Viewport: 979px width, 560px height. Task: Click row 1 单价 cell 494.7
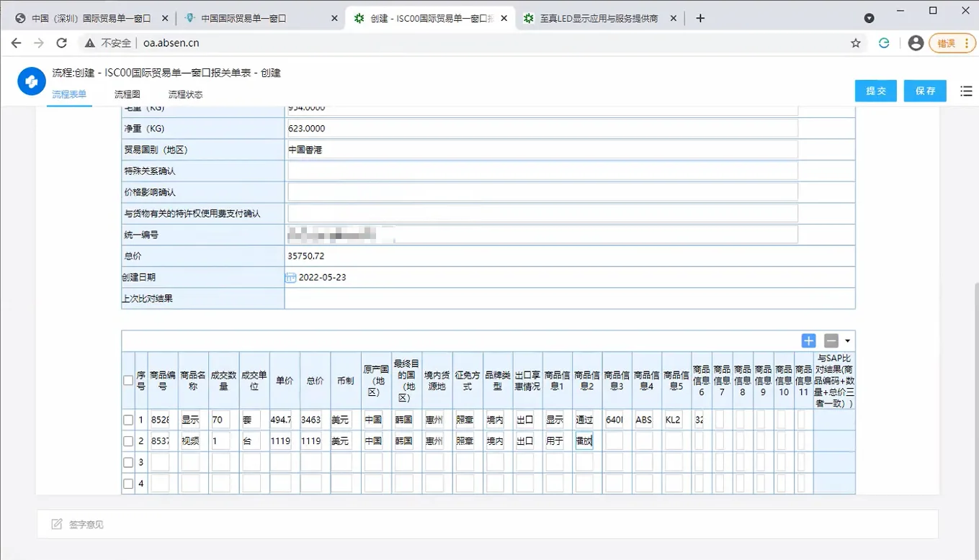click(281, 420)
